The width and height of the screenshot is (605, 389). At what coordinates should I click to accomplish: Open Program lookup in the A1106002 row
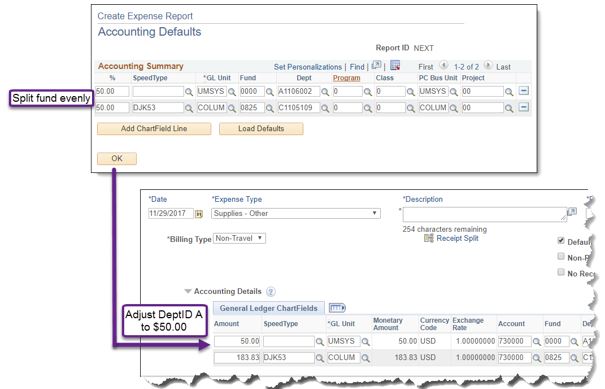click(368, 92)
